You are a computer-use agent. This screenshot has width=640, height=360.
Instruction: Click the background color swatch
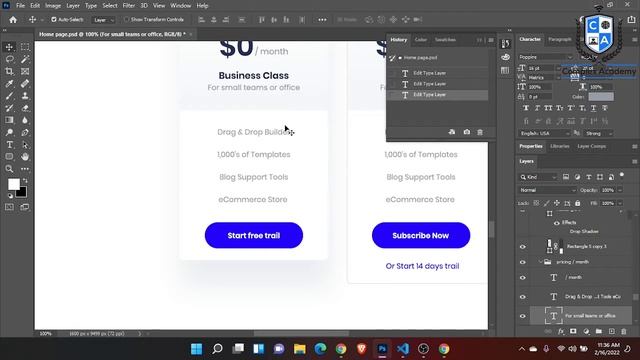[x=22, y=192]
